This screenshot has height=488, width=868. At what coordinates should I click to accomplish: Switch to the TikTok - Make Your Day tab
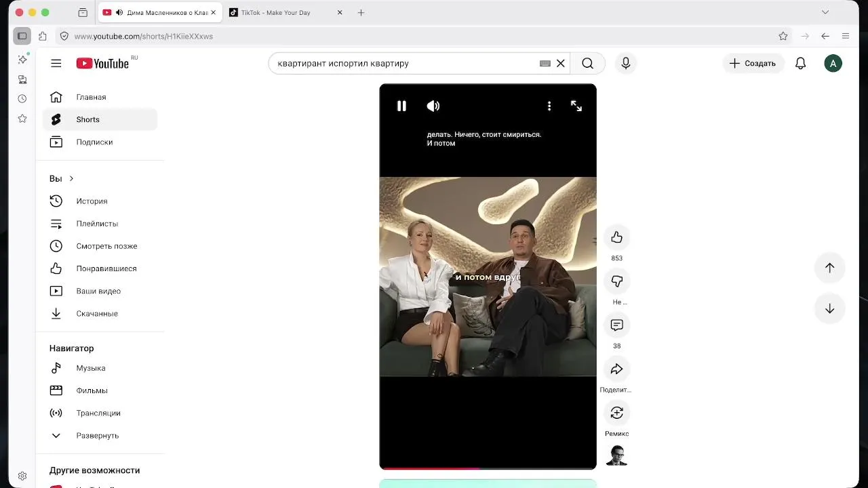pos(285,12)
